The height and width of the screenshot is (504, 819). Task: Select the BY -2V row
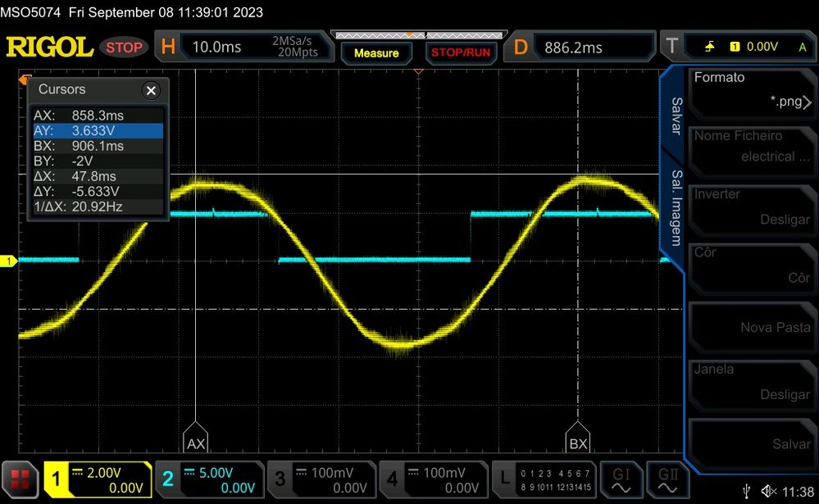[x=98, y=161]
